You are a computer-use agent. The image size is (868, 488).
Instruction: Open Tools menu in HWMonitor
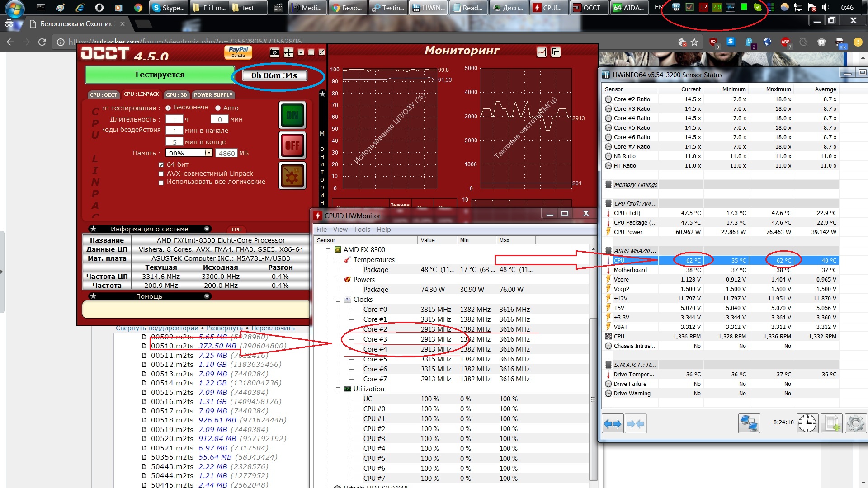coord(362,230)
